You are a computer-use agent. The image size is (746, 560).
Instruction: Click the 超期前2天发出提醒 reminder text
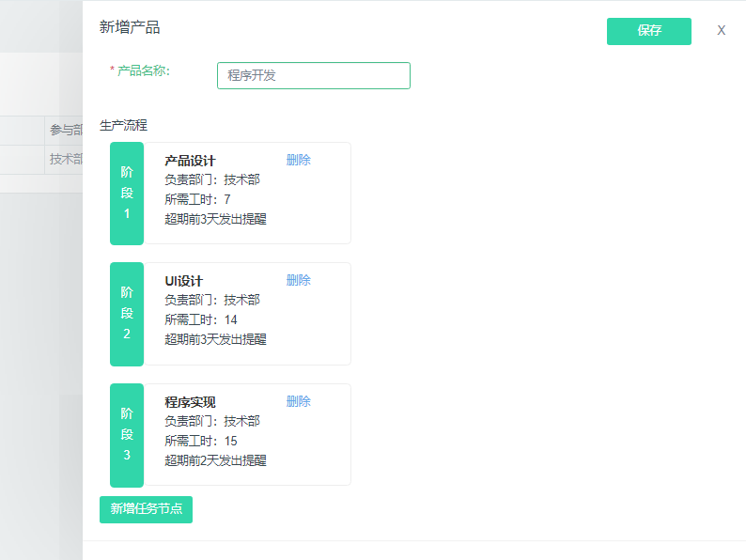[x=215, y=460]
